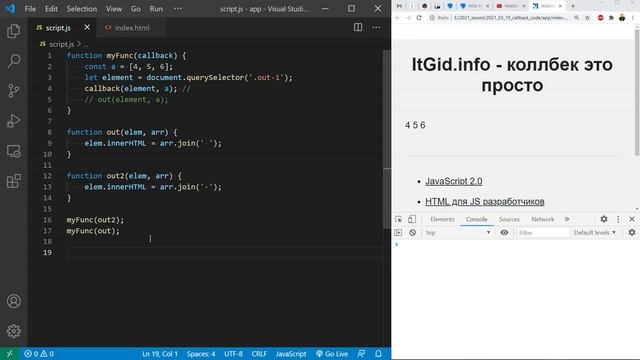Open the VS Code overflow menu (three dots) in the menu bar

pos(178,9)
